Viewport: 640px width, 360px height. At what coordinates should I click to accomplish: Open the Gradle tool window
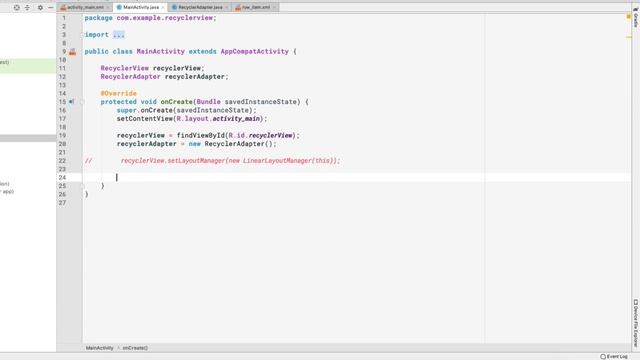(636, 17)
